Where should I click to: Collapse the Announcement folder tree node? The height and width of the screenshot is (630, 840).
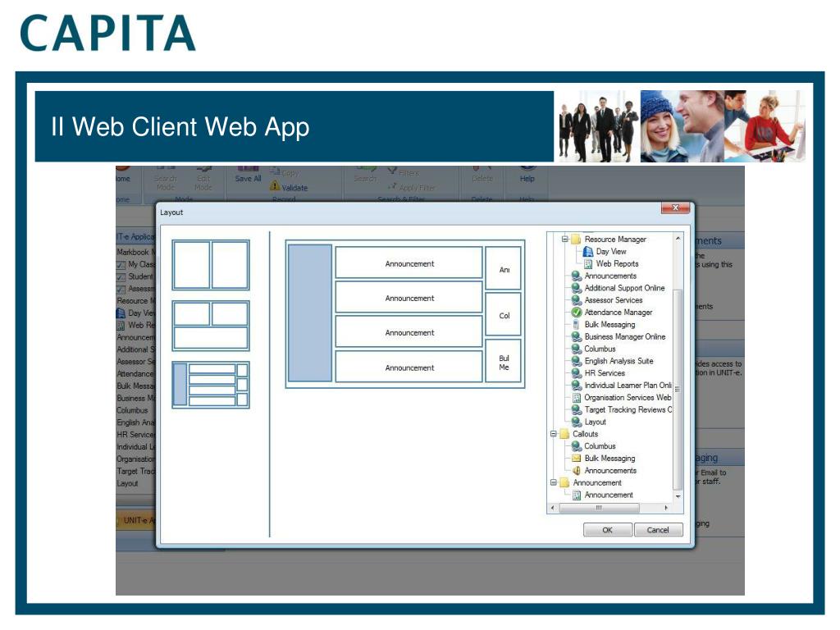554,482
